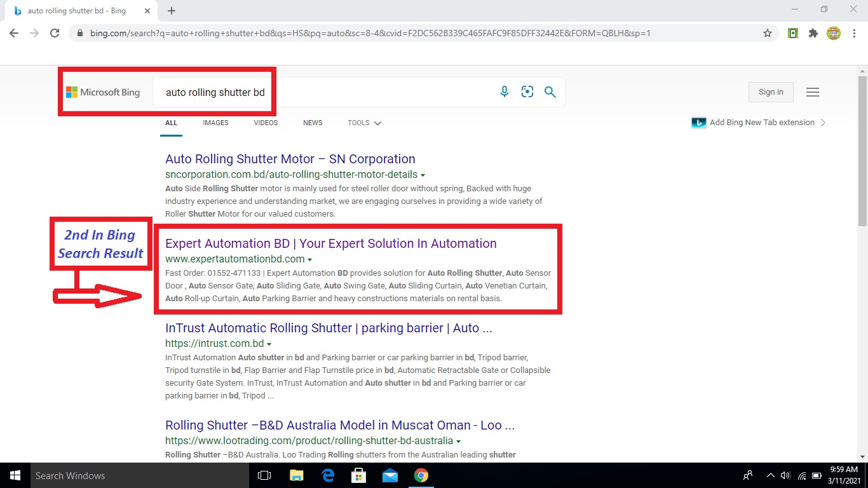The width and height of the screenshot is (868, 488).
Task: Open Task View on the taskbar
Action: (x=264, y=475)
